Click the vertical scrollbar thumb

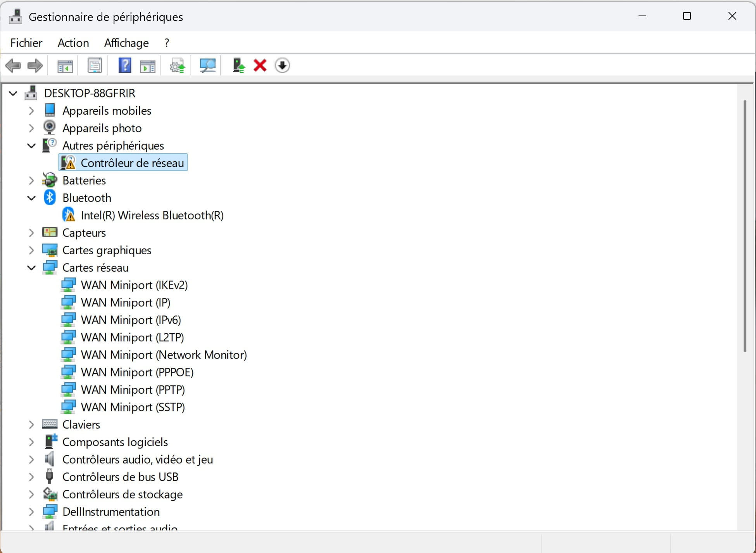click(745, 225)
